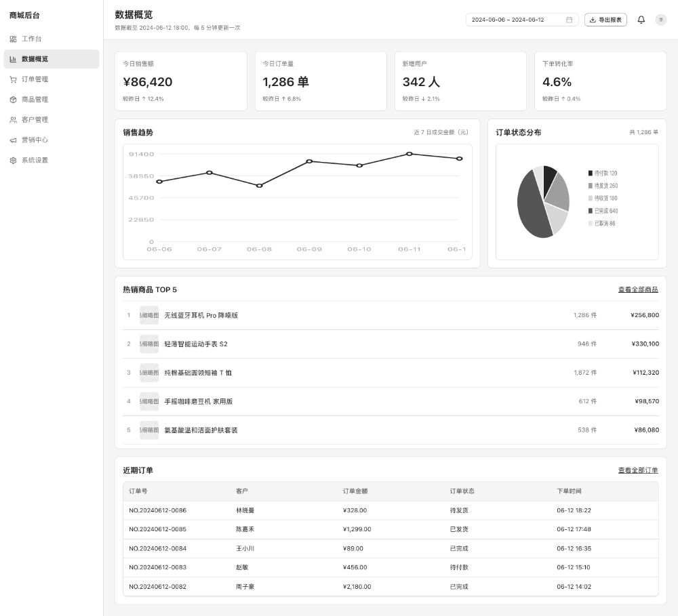
Task: Click the 订单管理 cart icon
Action: pos(13,79)
